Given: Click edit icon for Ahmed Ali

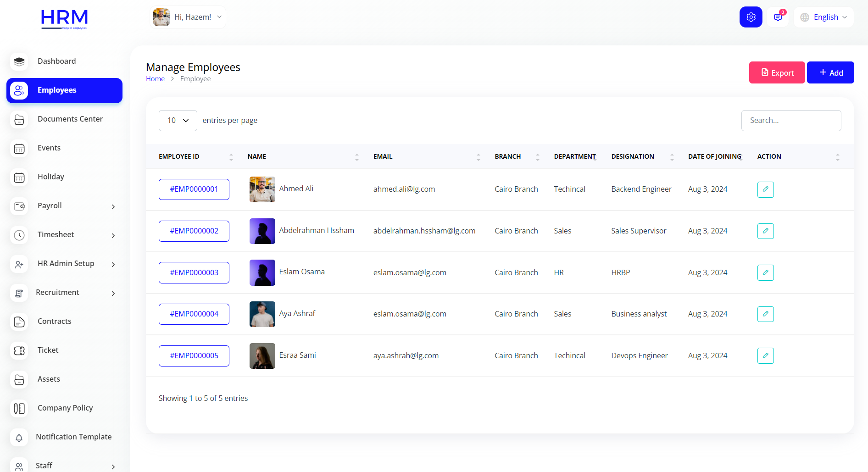Looking at the screenshot, I should [x=765, y=189].
